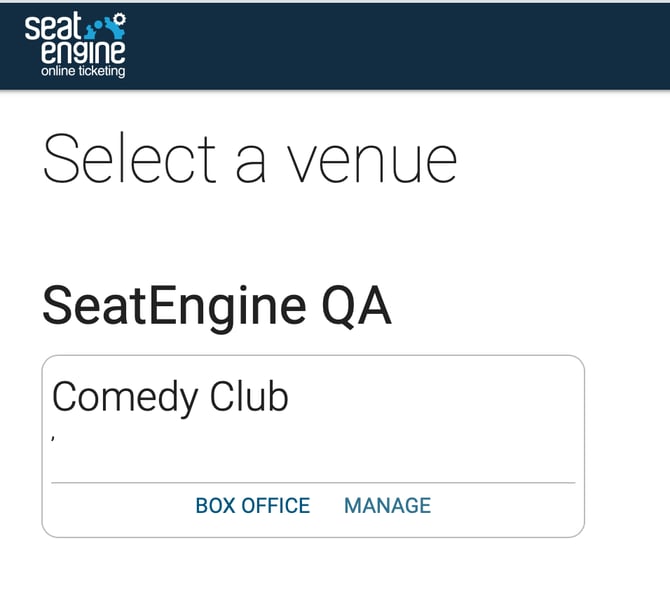
Task: Click the word "Select" in the page heading
Action: coord(130,160)
